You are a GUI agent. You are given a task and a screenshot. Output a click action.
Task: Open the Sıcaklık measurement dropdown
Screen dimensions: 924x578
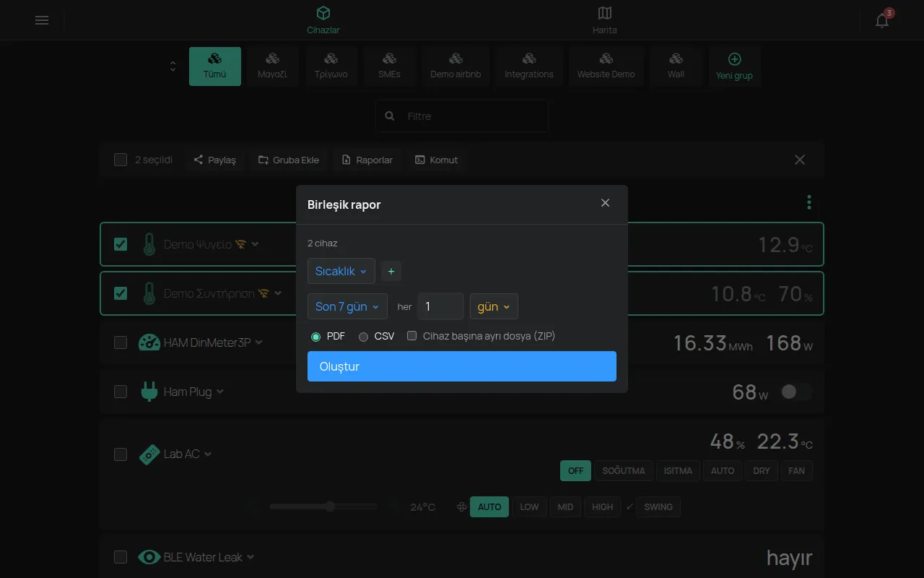tap(341, 272)
